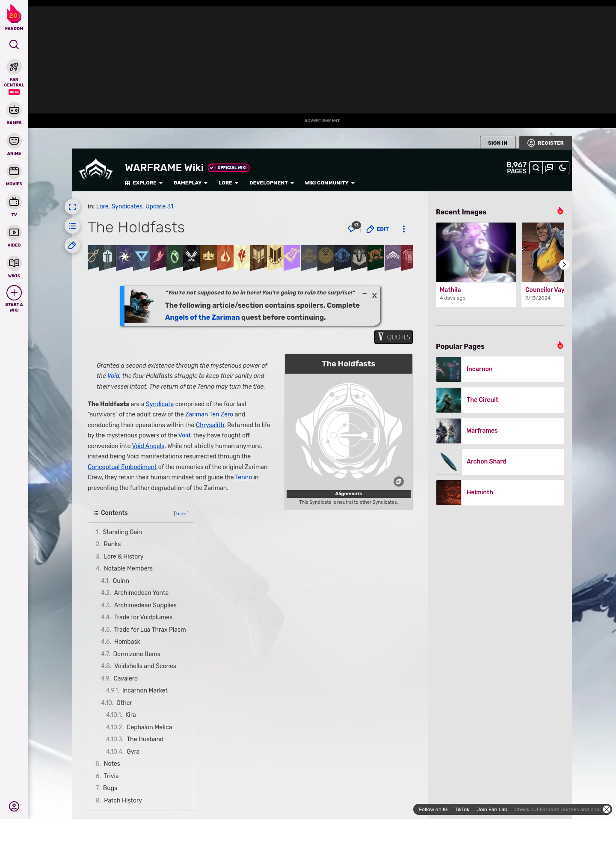Open the Quotes button
Screen dimensions: 616x856
tap(394, 337)
